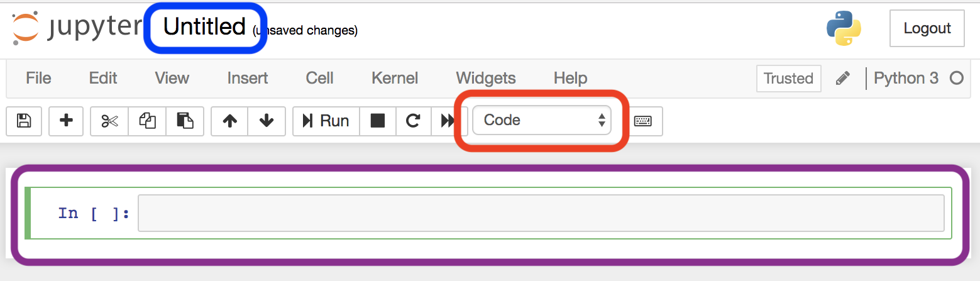Click the save notebook floppy disk icon
The width and height of the screenshot is (980, 281).
[x=24, y=121]
